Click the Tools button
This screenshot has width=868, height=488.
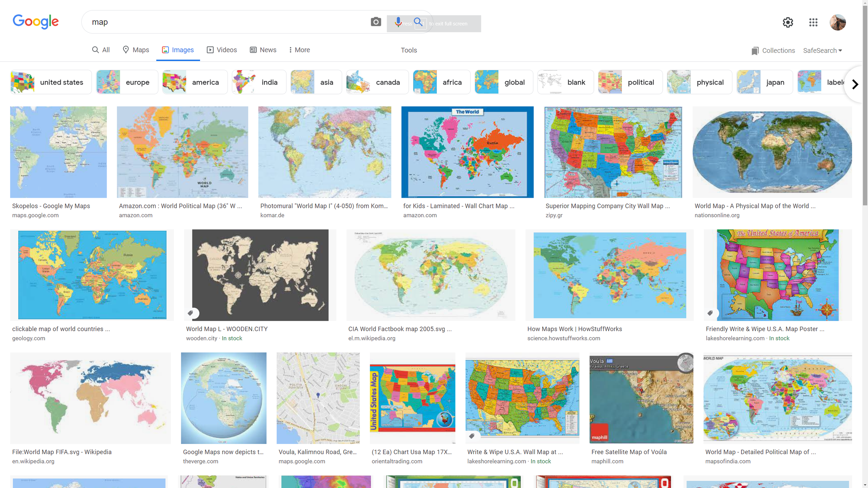[409, 50]
